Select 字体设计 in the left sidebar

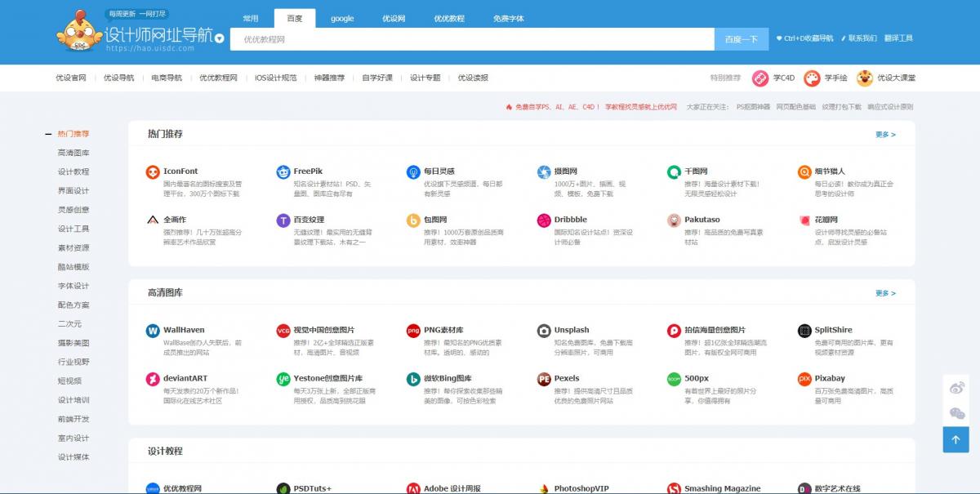point(73,286)
